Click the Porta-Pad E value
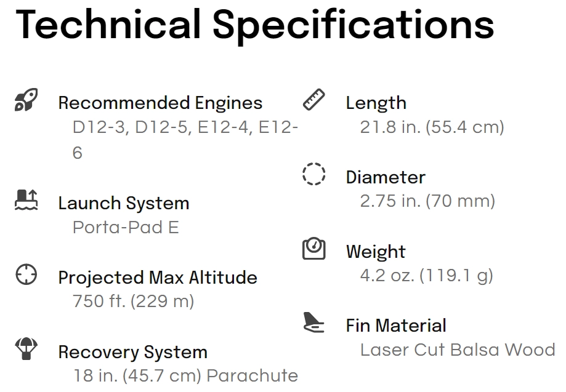Viewport: 566px width, 392px height. [x=126, y=227]
